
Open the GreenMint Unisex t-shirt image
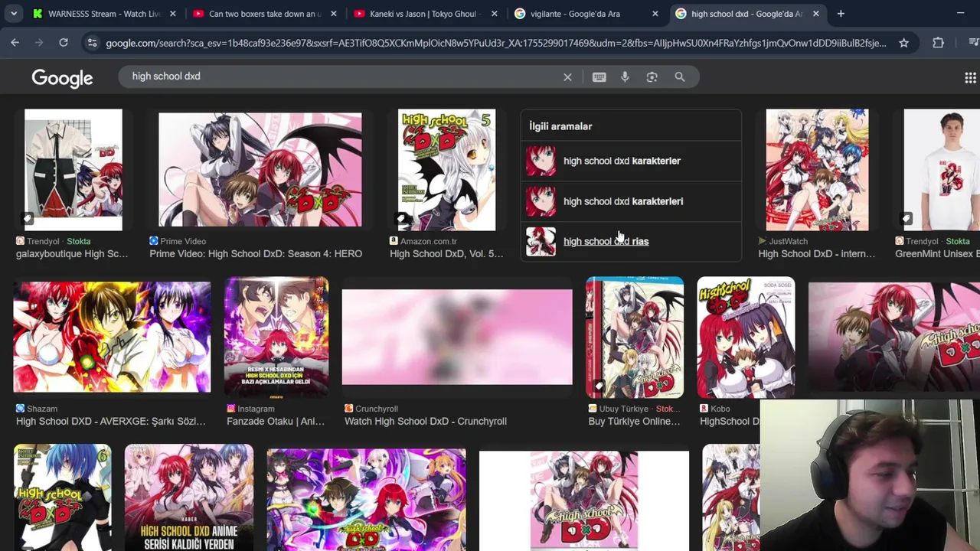(942, 170)
